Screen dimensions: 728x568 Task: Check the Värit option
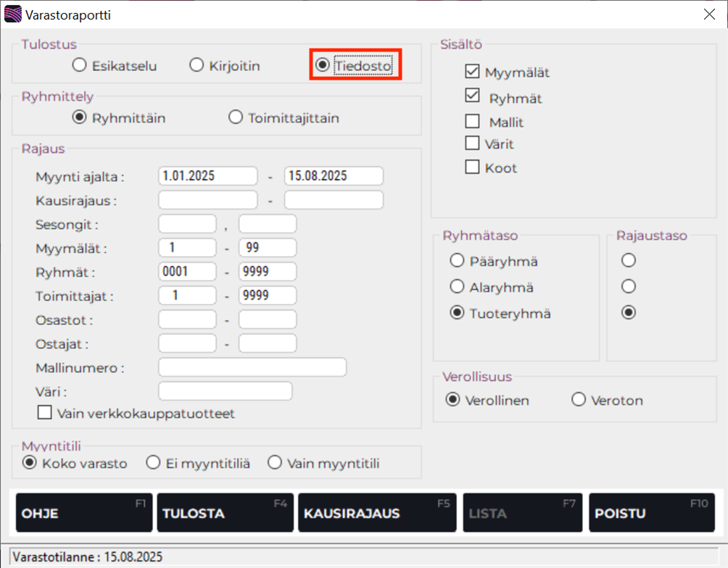coord(472,144)
